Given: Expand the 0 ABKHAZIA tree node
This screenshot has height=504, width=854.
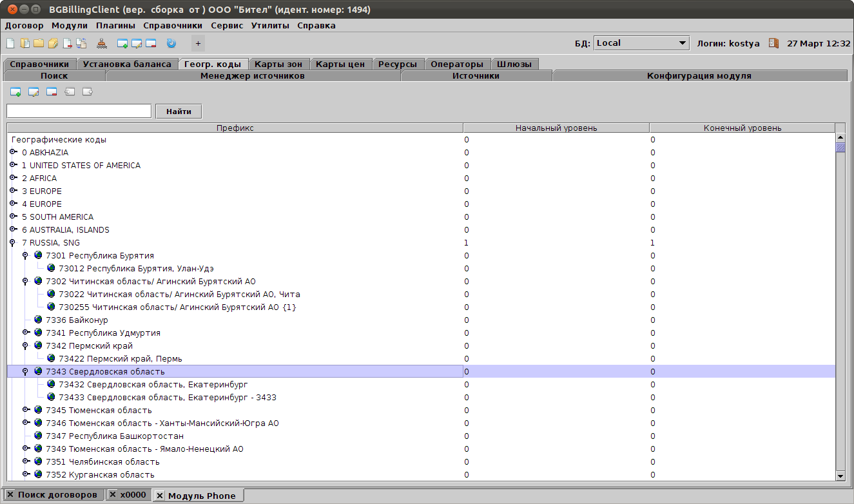Looking at the screenshot, I should click(13, 153).
